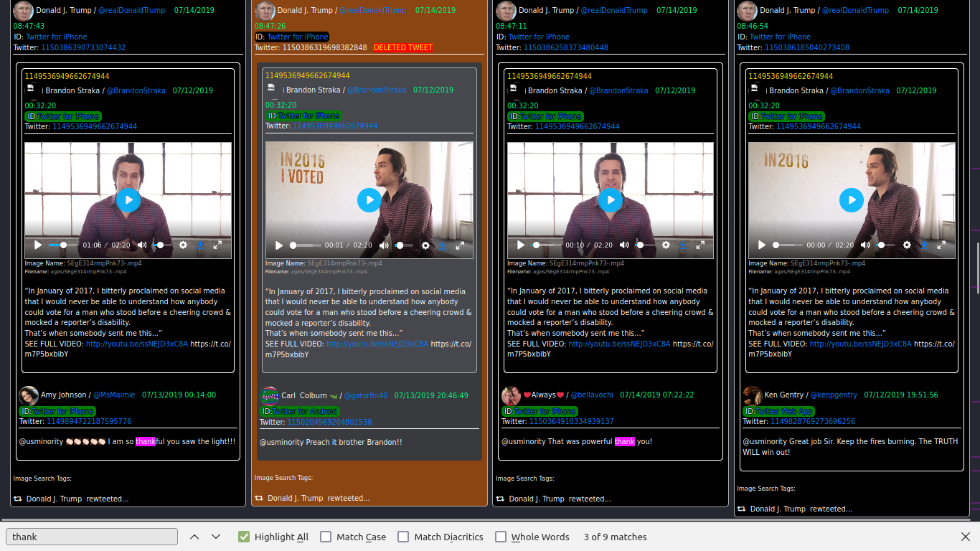Viewport: 980px width, 551px height.
Task: Open video settings gear in the 08:47:11 tweet
Action: [666, 245]
